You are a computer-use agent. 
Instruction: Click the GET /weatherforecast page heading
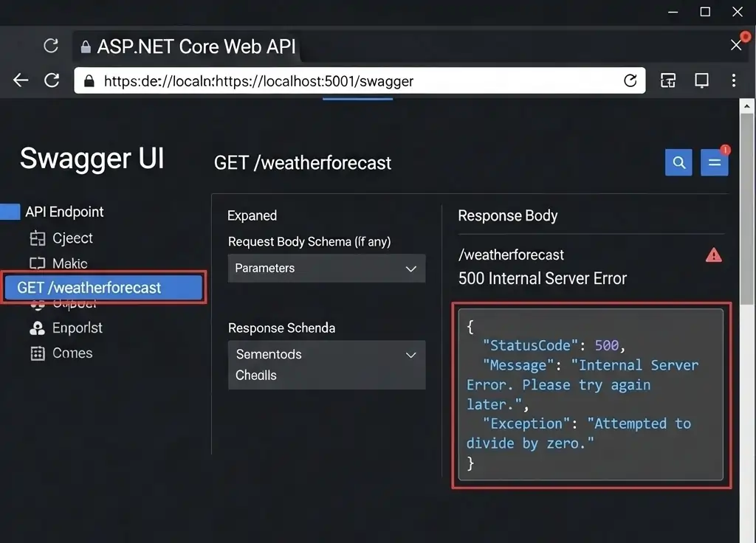pyautogui.click(x=302, y=163)
